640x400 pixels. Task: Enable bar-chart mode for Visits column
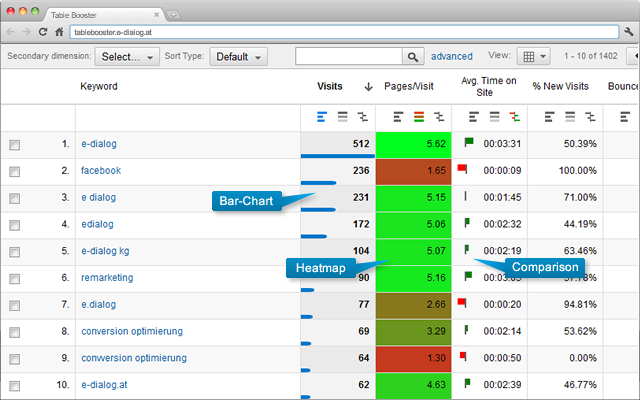[x=322, y=117]
